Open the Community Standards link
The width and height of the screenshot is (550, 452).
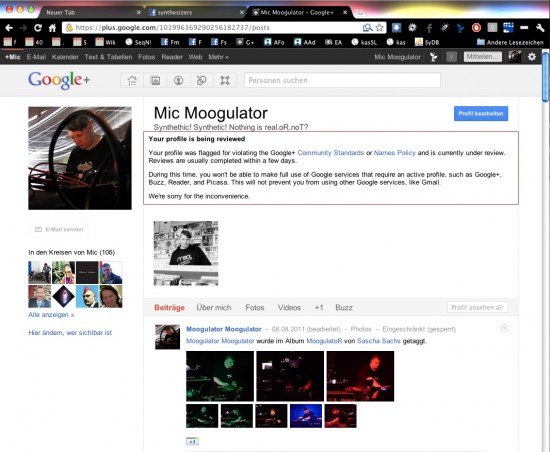[x=330, y=153]
